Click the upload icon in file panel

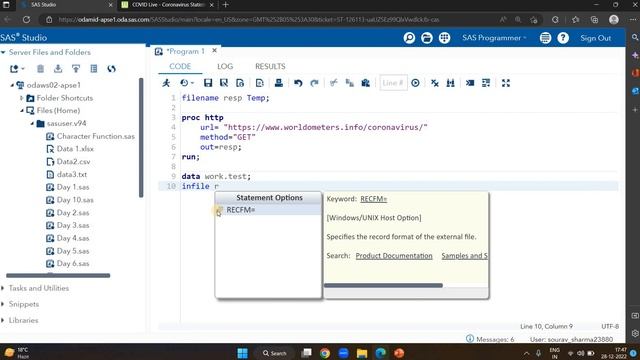(x=76, y=69)
